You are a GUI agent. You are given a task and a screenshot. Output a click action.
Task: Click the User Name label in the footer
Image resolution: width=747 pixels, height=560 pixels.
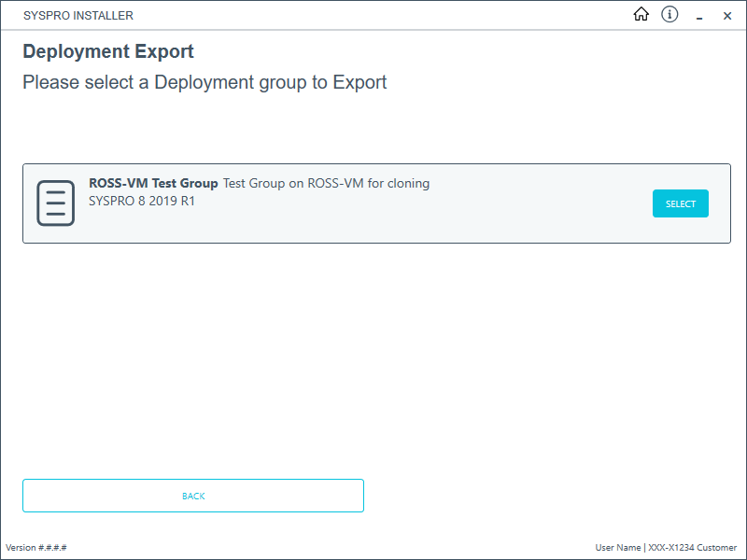[617, 548]
